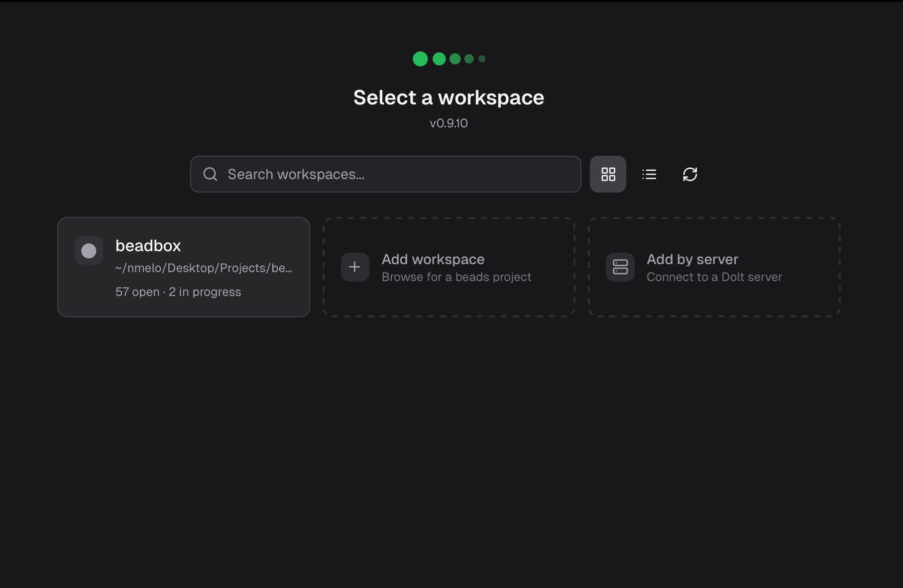Click the smallest faded dot in the logo
Screen dimensions: 903x588
pyautogui.click(x=482, y=58)
